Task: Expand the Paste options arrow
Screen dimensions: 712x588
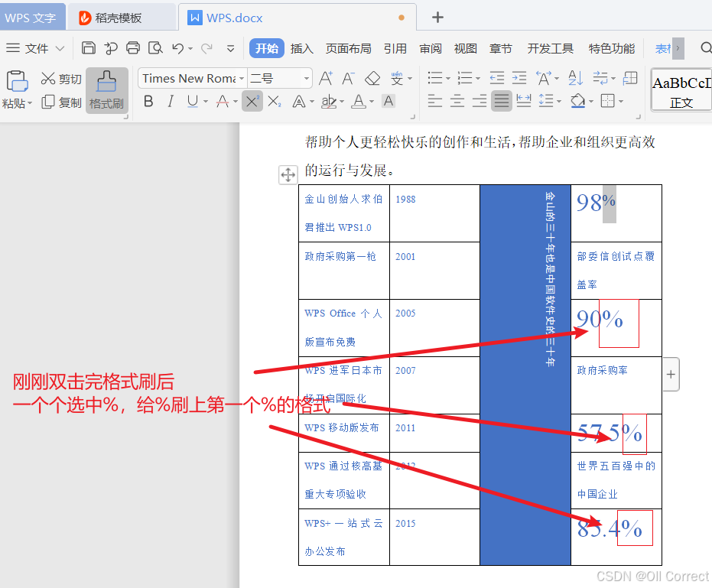Action: click(x=30, y=103)
